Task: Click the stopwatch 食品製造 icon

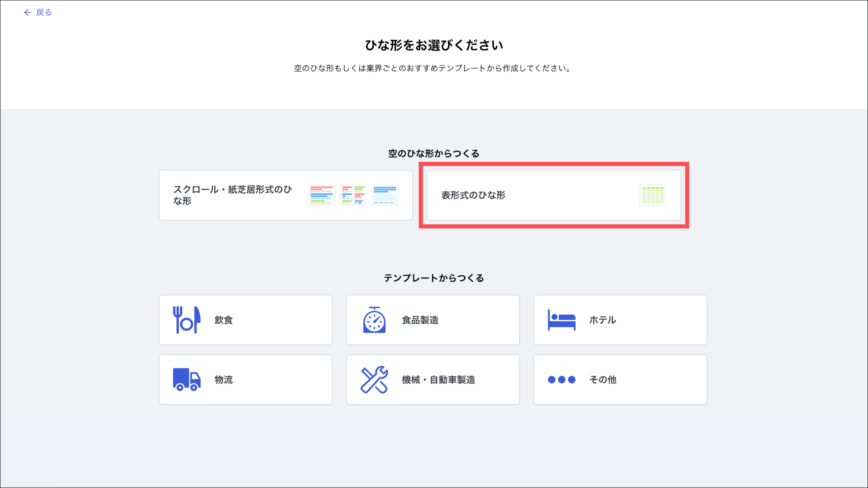Action: point(374,320)
